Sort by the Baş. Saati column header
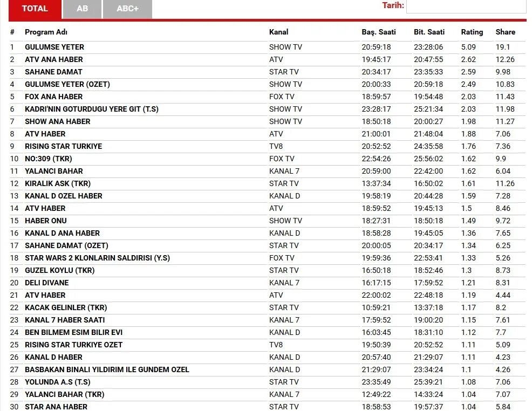 379,32
